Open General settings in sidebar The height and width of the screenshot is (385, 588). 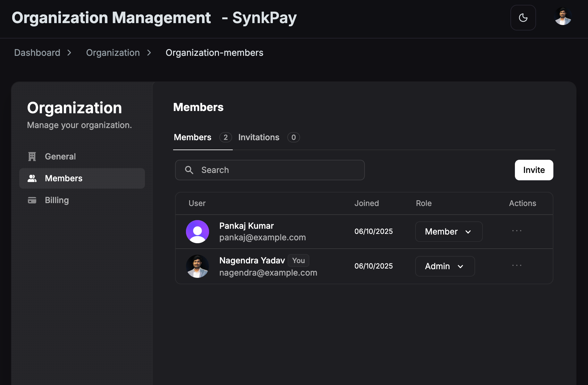tap(60, 157)
